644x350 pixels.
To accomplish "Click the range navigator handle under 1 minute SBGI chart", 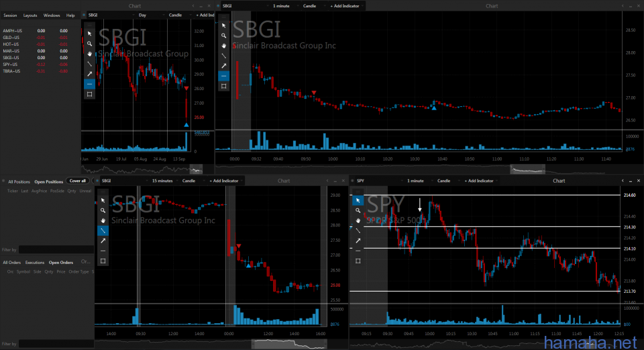I will (528, 169).
